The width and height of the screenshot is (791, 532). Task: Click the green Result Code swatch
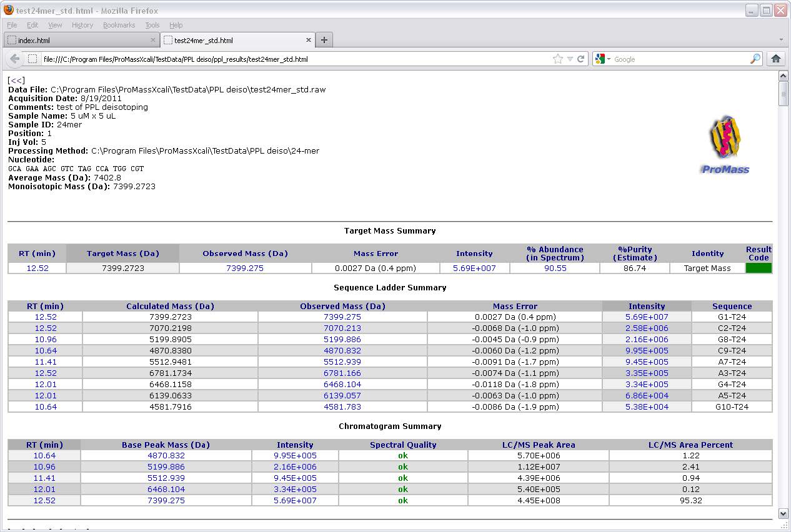759,268
